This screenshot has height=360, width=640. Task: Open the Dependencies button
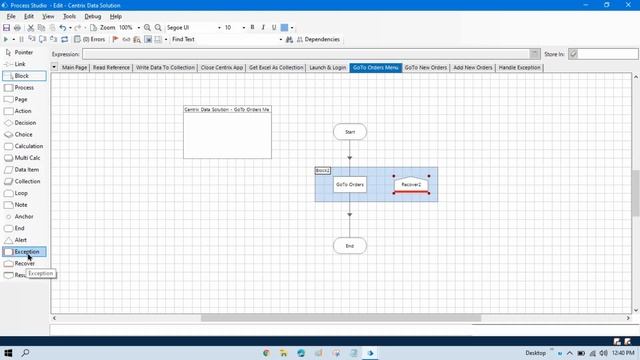pyautogui.click(x=318, y=39)
